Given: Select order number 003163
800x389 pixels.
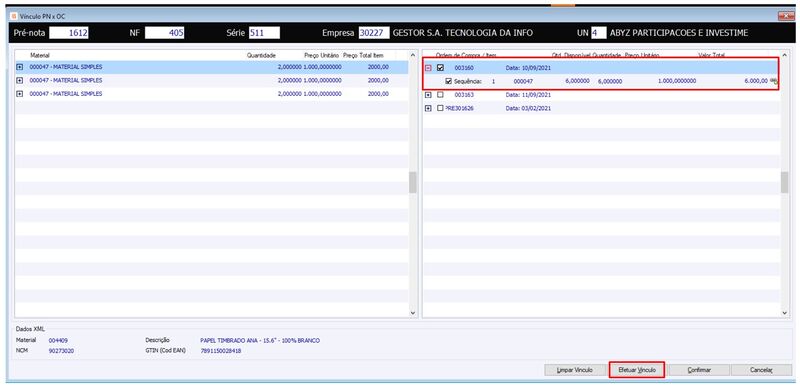Looking at the screenshot, I should click(464, 94).
